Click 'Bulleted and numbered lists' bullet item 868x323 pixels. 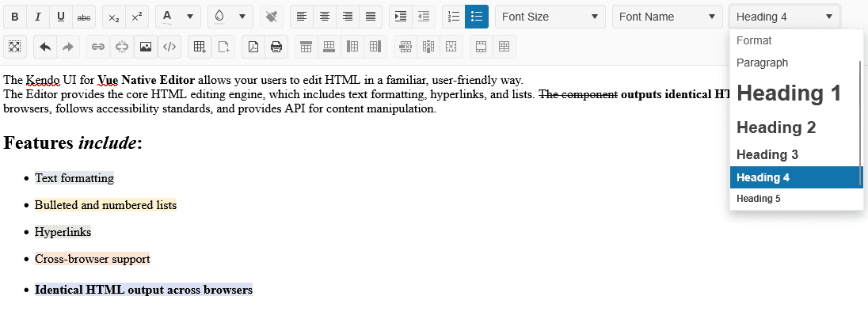106,205
